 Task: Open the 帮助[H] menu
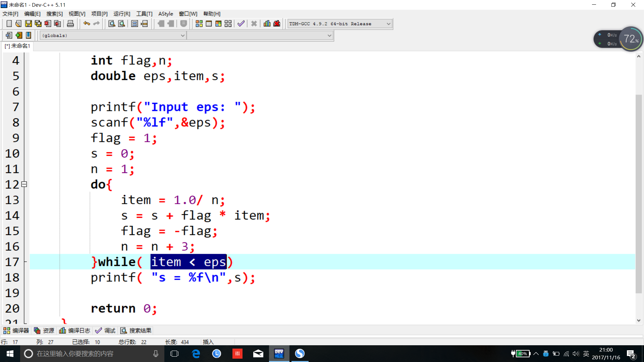212,14
